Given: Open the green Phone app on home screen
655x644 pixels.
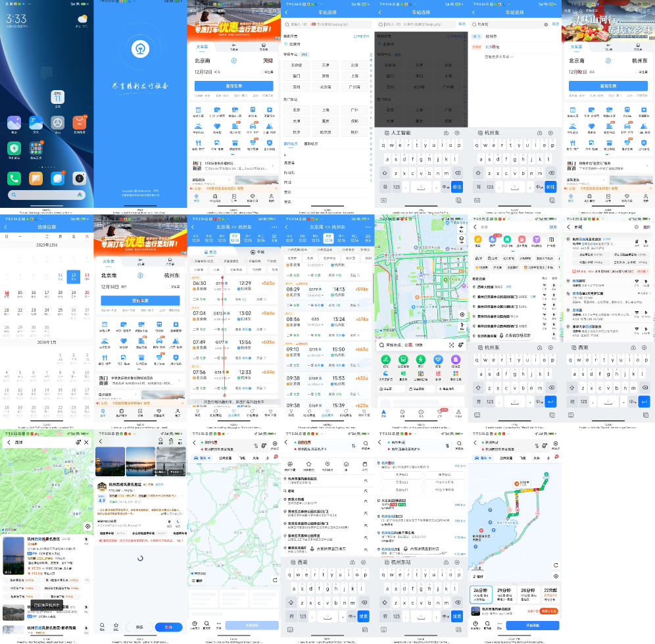Looking at the screenshot, I should coord(14,178).
